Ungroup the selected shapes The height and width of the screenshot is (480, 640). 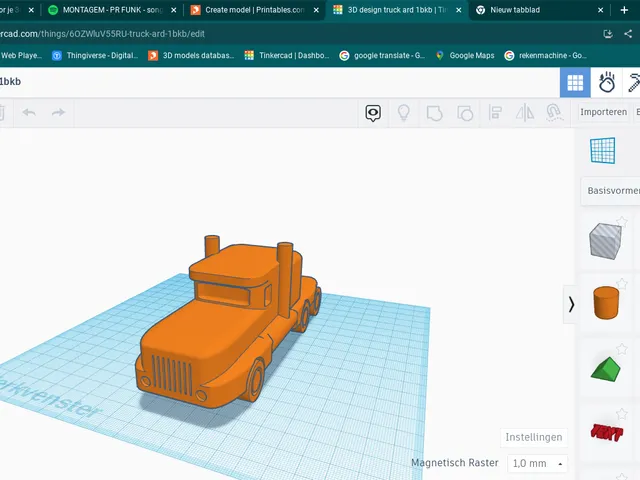click(465, 113)
